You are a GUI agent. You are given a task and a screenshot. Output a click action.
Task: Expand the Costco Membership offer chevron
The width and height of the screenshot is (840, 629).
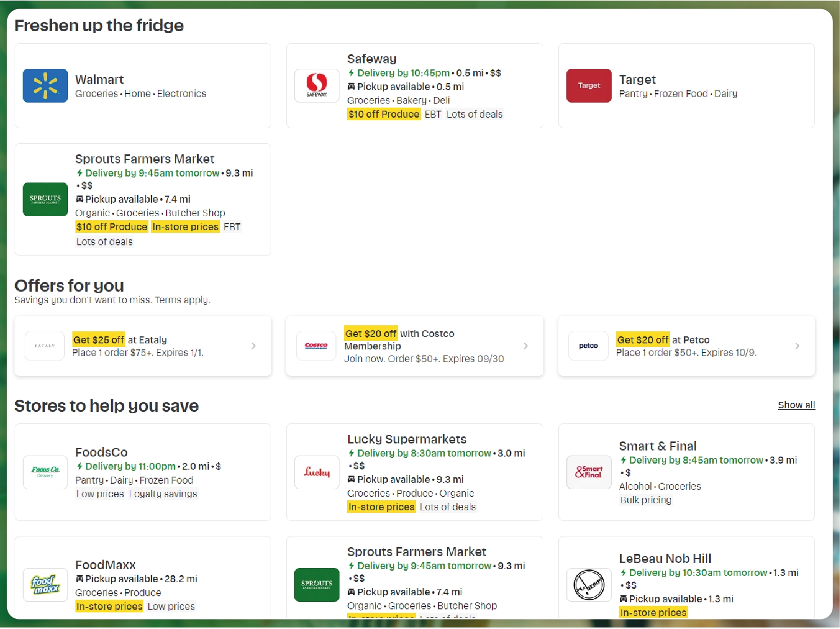tap(526, 346)
